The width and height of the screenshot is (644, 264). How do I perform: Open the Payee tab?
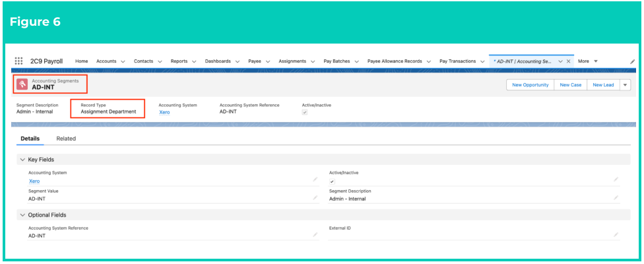pos(255,61)
